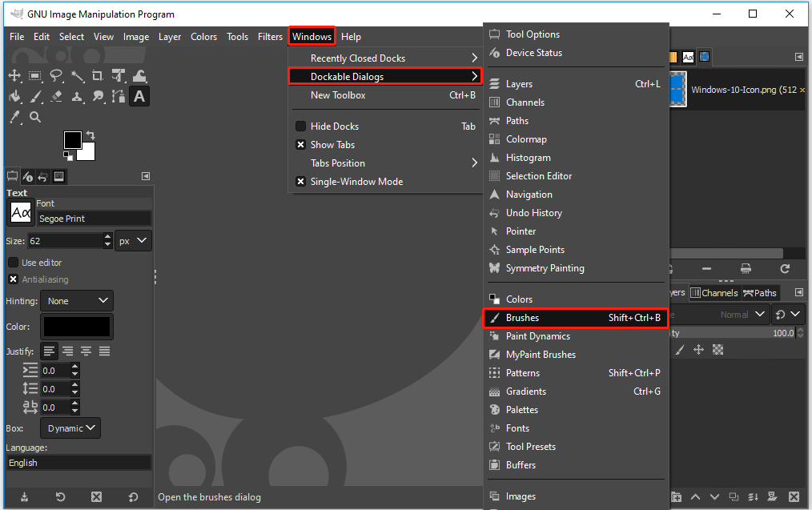The height and width of the screenshot is (510, 812).
Task: Select the Unified Transform tool
Action: click(x=119, y=76)
